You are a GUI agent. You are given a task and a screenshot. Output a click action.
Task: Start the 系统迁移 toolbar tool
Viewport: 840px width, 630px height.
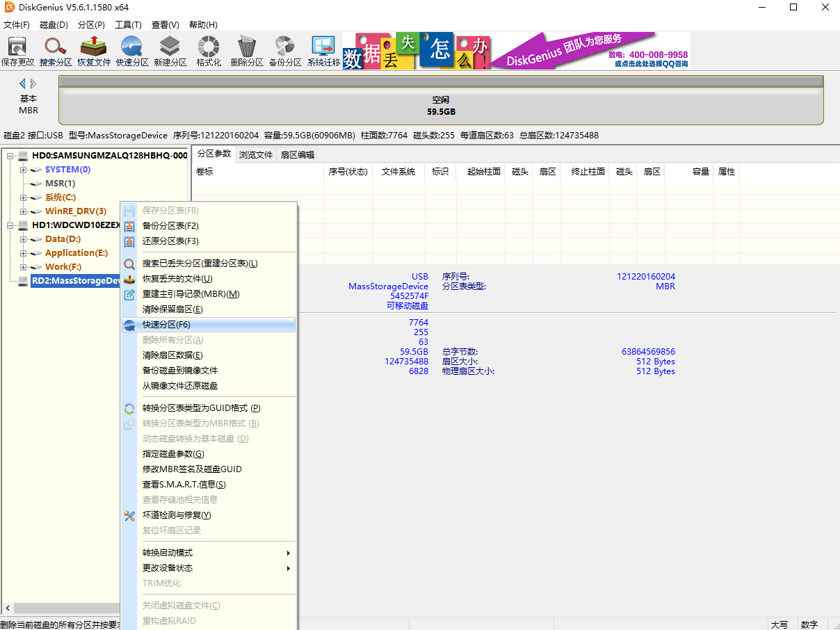(x=324, y=51)
